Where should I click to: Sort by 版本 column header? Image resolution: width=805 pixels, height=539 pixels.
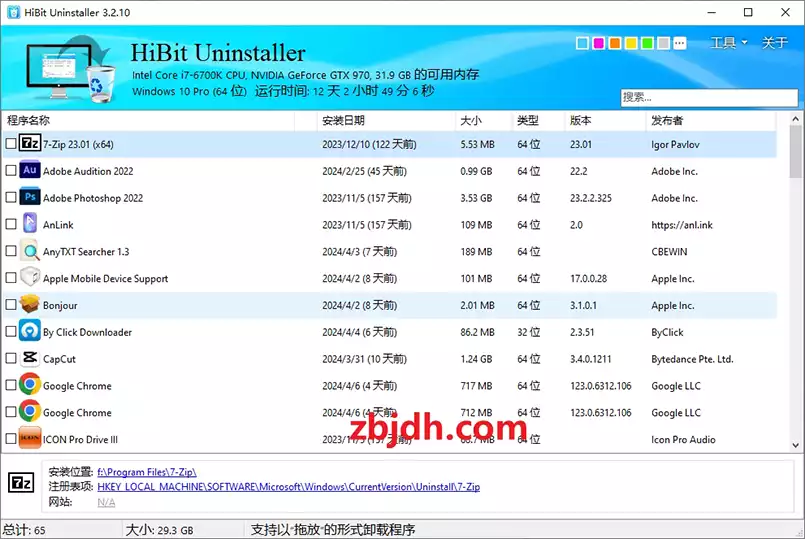[x=605, y=121]
